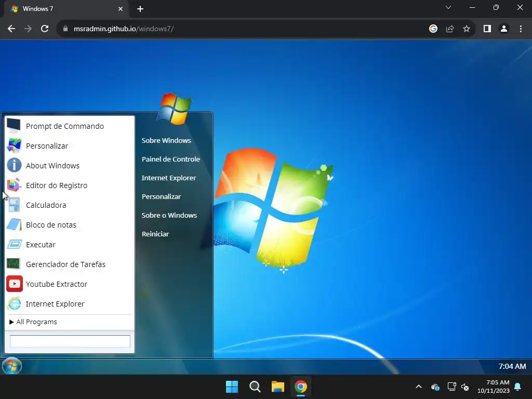Choose Reiniciar in the right pane

click(155, 234)
